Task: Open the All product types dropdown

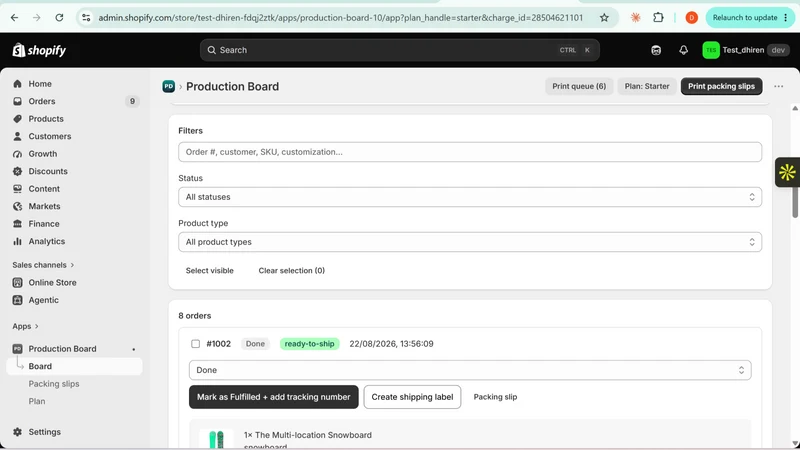Action: [470, 242]
